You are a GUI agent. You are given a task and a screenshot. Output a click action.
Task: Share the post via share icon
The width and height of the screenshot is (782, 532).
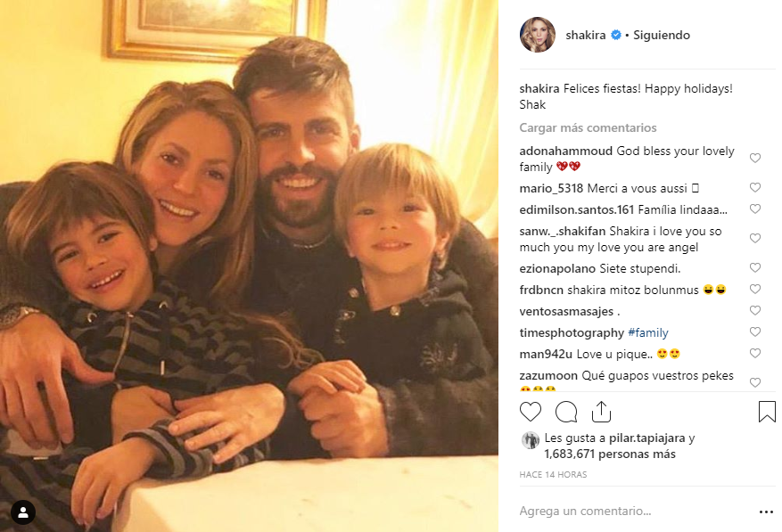601,412
